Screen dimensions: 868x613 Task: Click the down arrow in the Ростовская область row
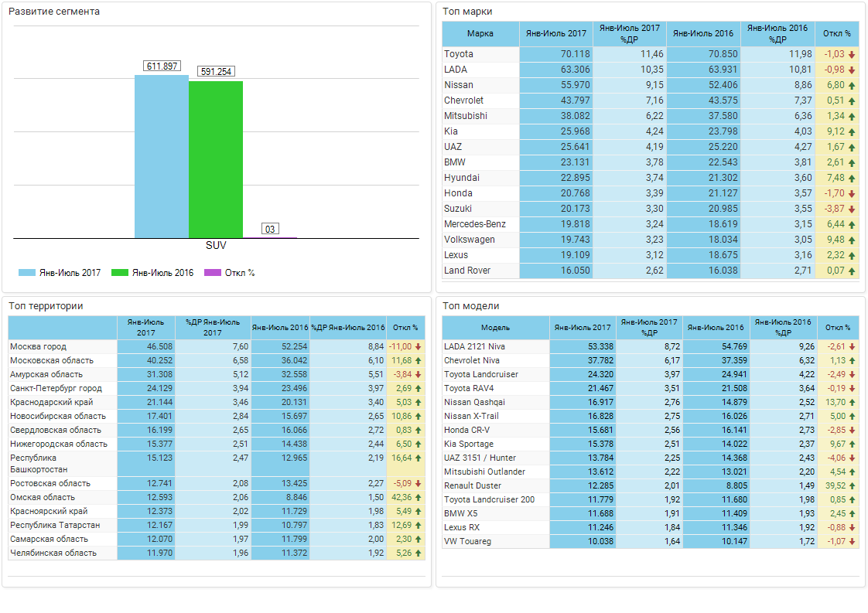[x=418, y=484]
